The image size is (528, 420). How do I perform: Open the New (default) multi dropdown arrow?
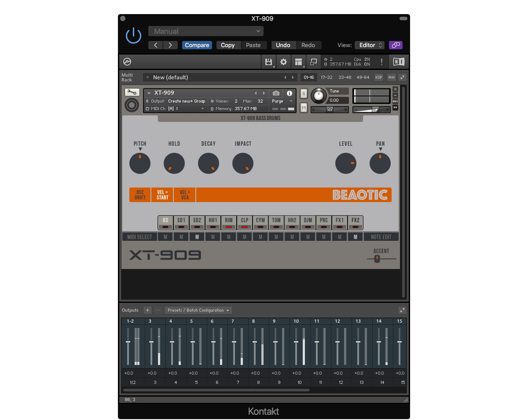point(147,77)
